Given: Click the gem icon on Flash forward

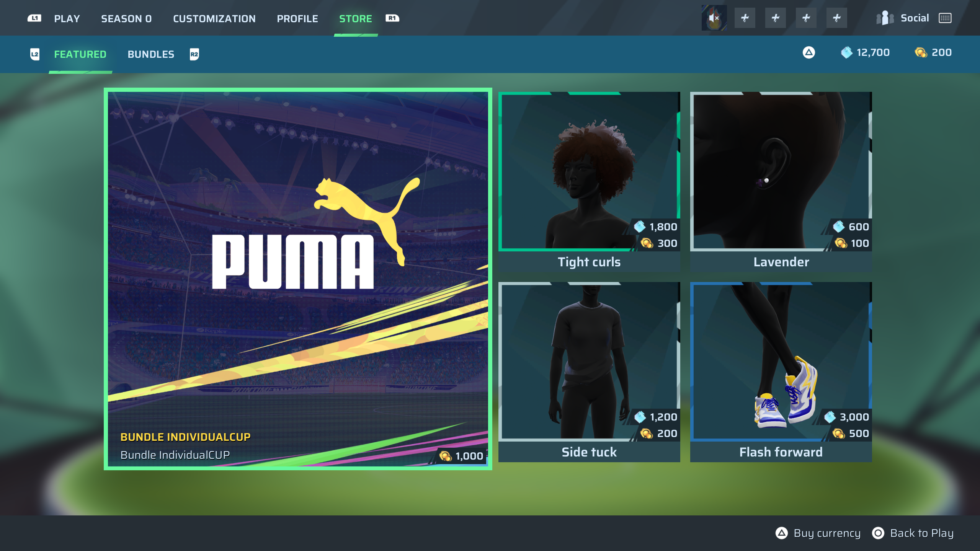Looking at the screenshot, I should pyautogui.click(x=830, y=417).
